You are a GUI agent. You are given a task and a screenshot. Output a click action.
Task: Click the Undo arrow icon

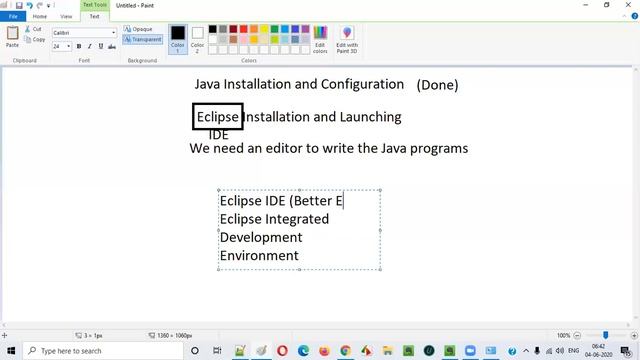(x=29, y=5)
